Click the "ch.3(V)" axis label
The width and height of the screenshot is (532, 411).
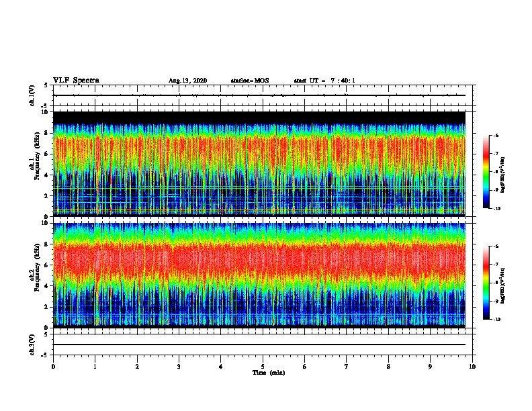point(32,345)
